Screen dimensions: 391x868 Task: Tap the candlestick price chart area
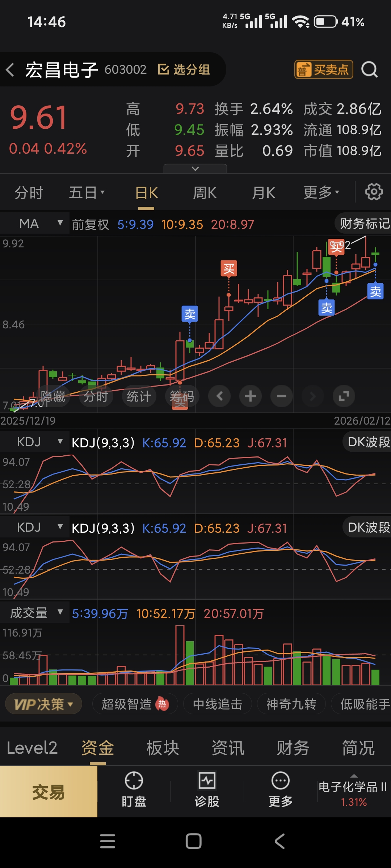point(195,324)
